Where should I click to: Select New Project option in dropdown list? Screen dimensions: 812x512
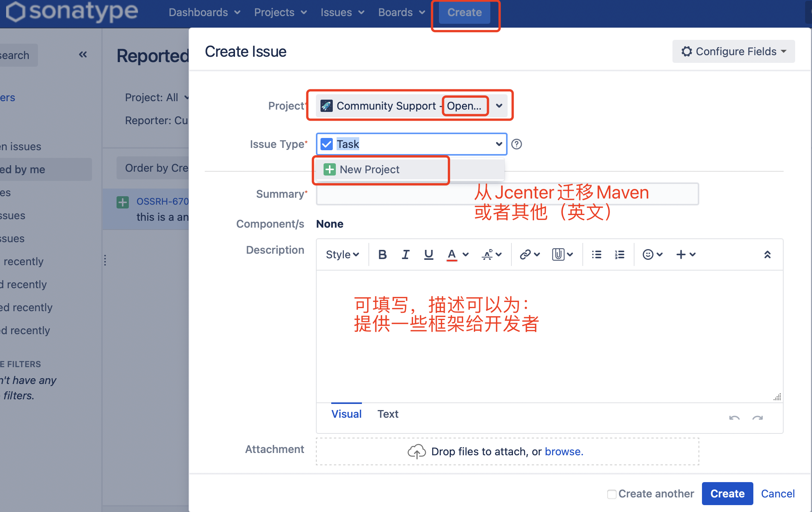tap(410, 169)
